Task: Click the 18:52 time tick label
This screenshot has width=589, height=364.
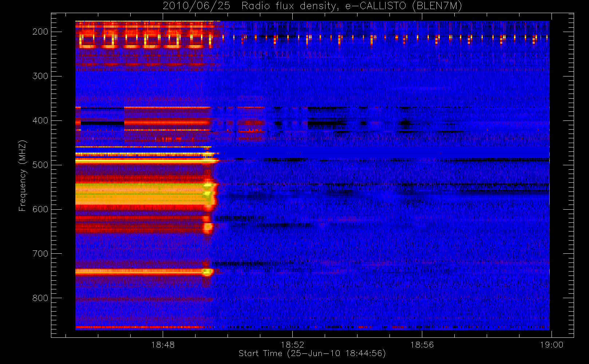Action: pyautogui.click(x=292, y=345)
